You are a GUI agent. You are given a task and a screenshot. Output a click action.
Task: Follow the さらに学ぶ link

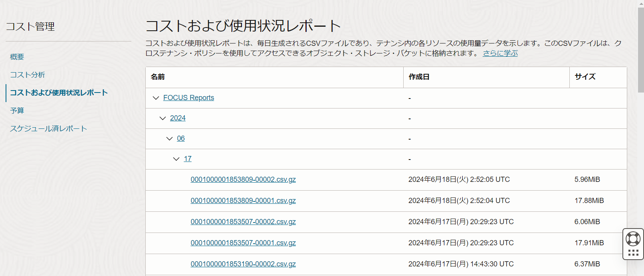click(500, 53)
